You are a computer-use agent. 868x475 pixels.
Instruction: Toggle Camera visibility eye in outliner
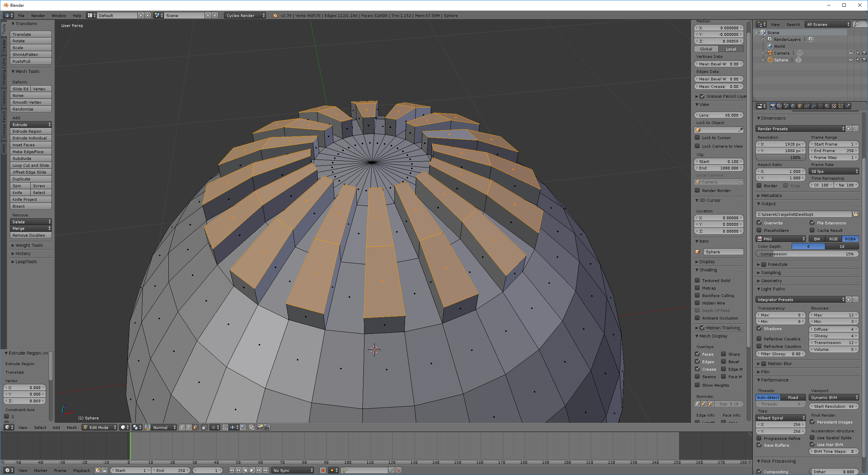[851, 53]
